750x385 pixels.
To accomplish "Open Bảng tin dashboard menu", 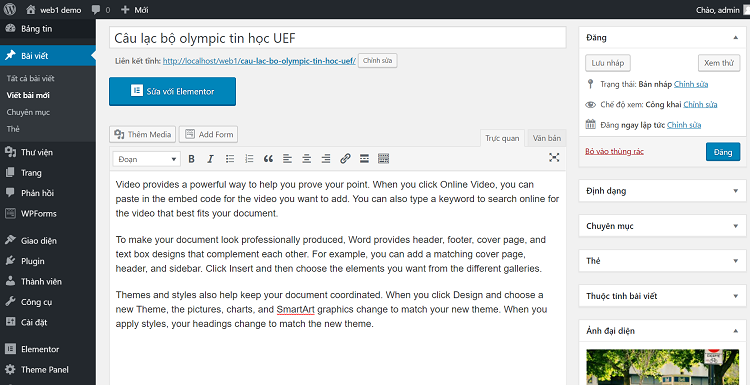I will (48, 29).
